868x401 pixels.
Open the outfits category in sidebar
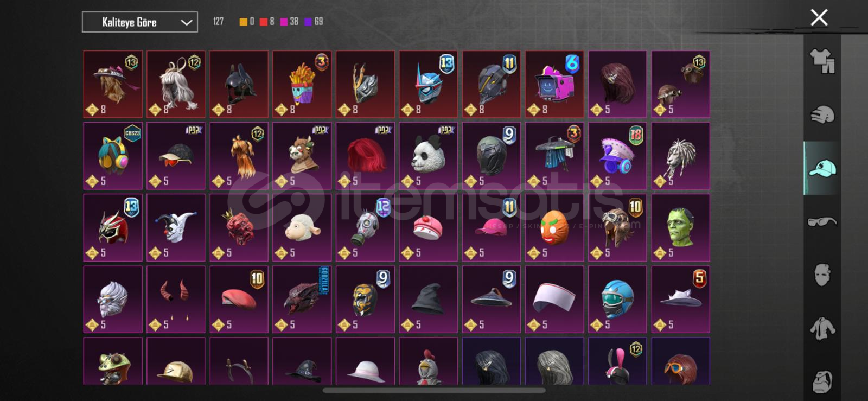click(x=822, y=61)
